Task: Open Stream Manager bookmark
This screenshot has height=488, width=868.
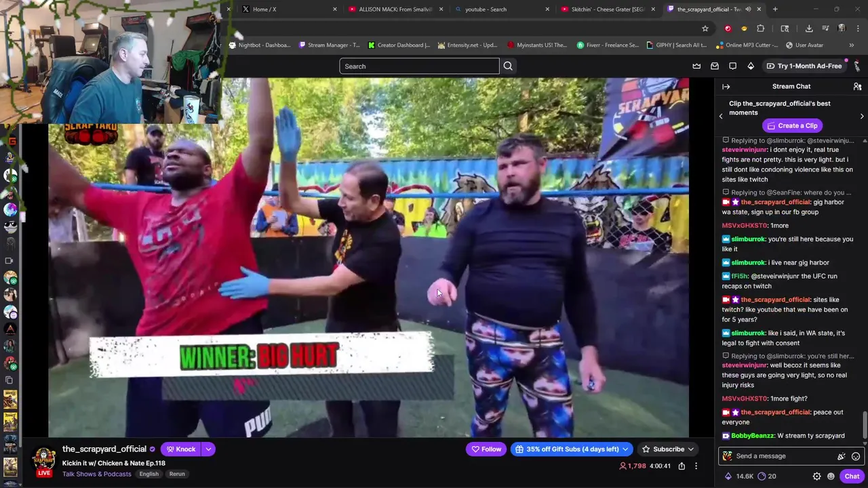Action: pos(330,45)
